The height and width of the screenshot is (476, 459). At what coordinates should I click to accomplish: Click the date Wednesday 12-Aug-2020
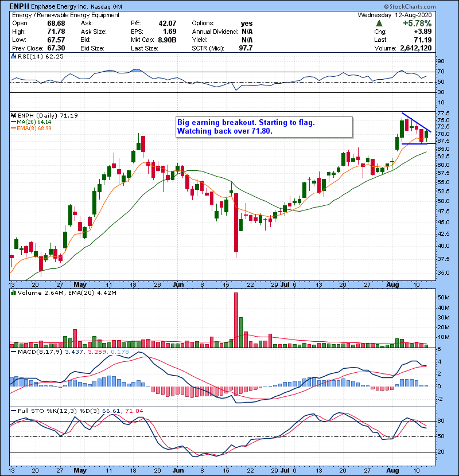click(395, 15)
